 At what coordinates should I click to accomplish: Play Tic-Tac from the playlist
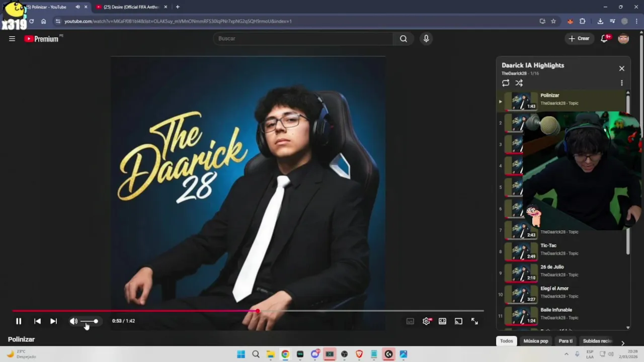pyautogui.click(x=560, y=251)
